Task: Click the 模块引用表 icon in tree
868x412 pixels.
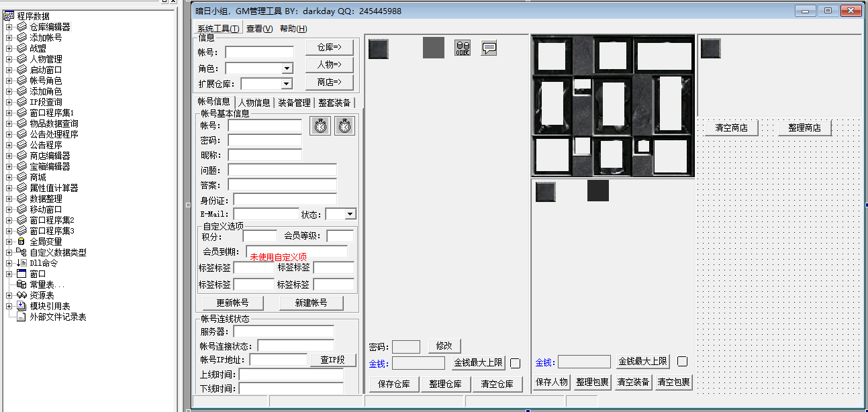Action: (x=21, y=306)
